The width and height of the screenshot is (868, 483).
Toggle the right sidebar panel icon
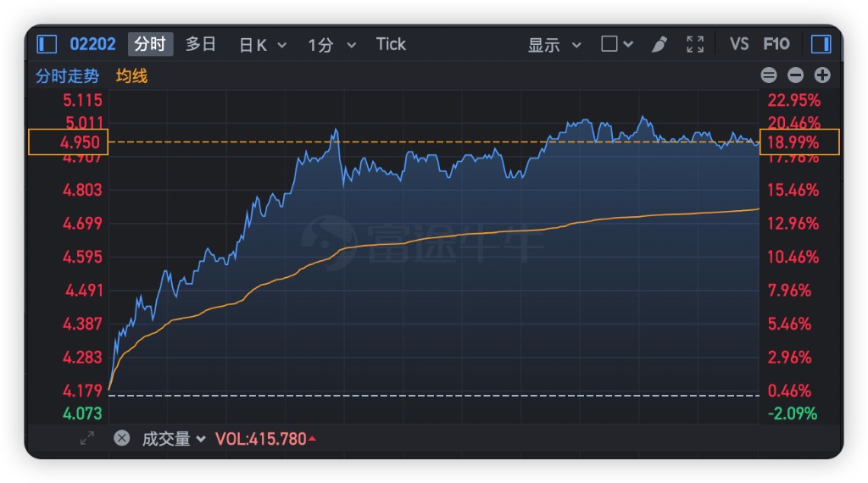tap(821, 44)
